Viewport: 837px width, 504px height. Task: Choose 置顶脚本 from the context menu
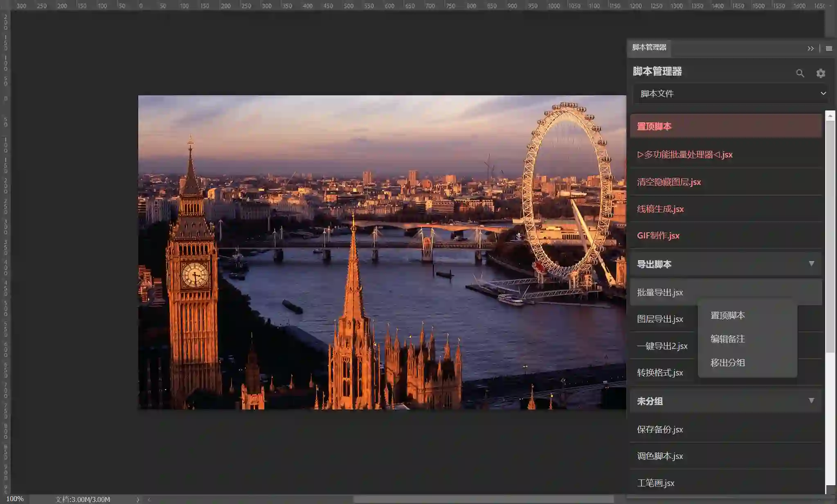pyautogui.click(x=727, y=315)
